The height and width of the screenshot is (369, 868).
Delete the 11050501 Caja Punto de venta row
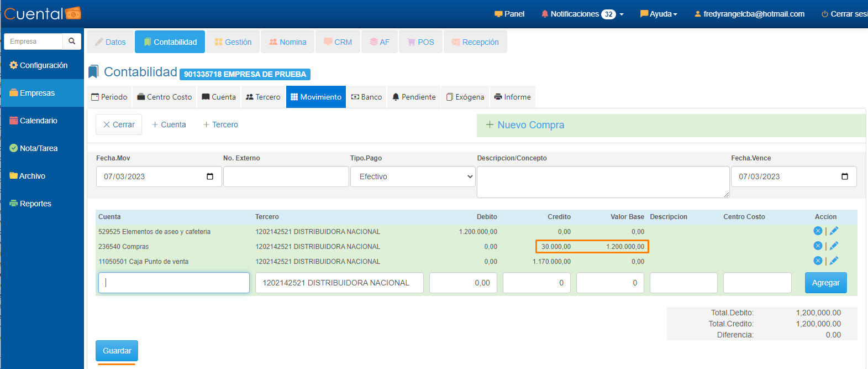click(x=818, y=261)
